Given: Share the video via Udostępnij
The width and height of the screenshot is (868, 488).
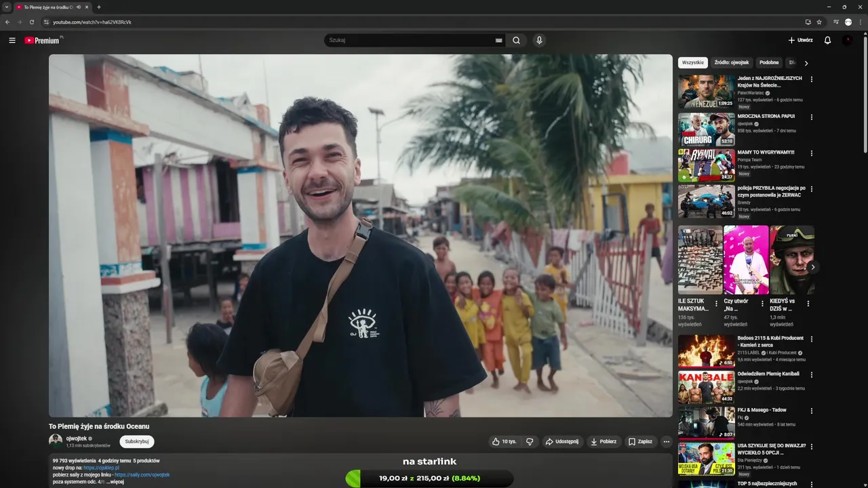Looking at the screenshot, I should pyautogui.click(x=562, y=441).
